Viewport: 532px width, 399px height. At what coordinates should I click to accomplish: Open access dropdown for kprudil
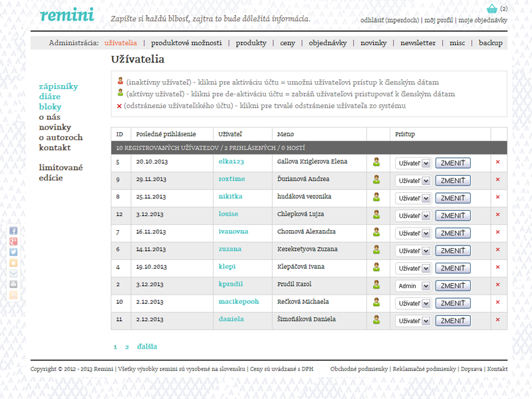point(413,286)
